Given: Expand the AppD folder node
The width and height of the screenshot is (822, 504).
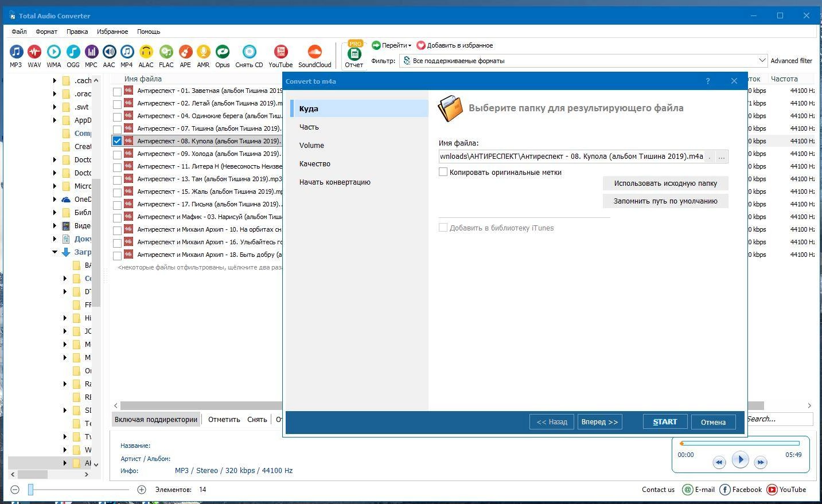Looking at the screenshot, I should (x=55, y=120).
